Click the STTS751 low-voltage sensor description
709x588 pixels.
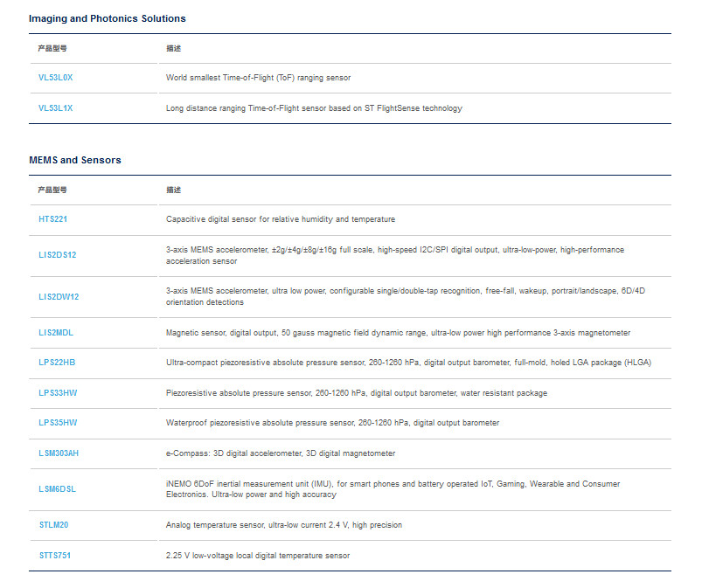point(258,556)
